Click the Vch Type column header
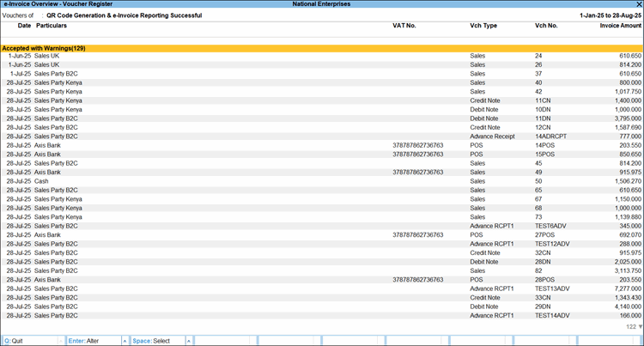Screen dimensions: 644x346 484,27
